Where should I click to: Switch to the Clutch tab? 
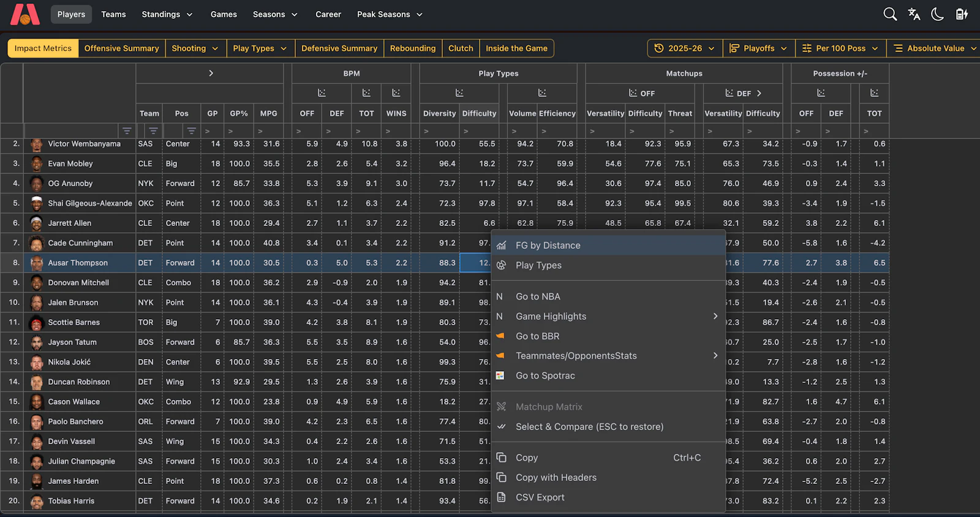(461, 48)
